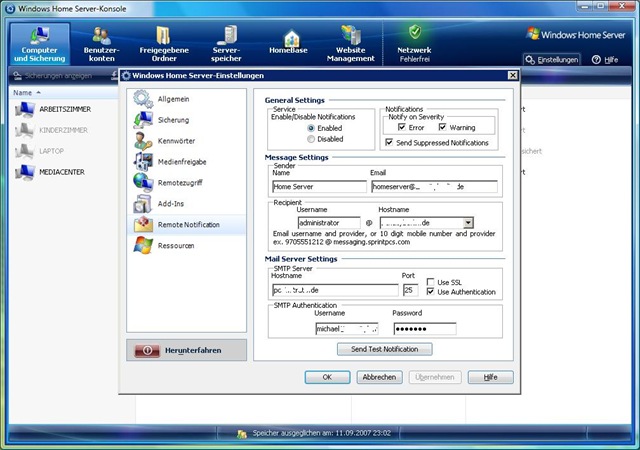
Task: Open the Freigegebene Ordner tab
Action: click(x=164, y=44)
